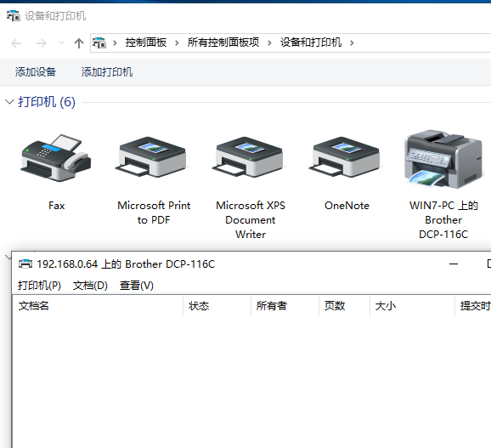
Task: Expand the chevron after 设备和打印机 breadcrumb
Action: coord(352,43)
